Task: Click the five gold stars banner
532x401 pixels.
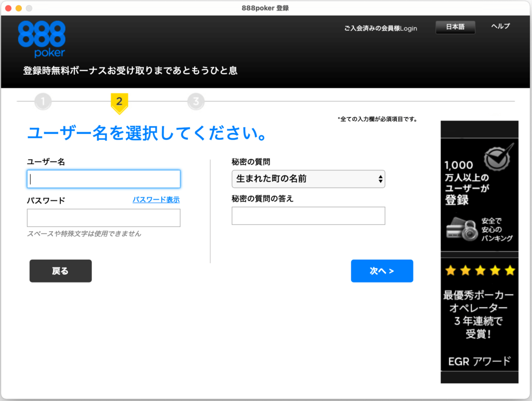Action: pos(480,271)
